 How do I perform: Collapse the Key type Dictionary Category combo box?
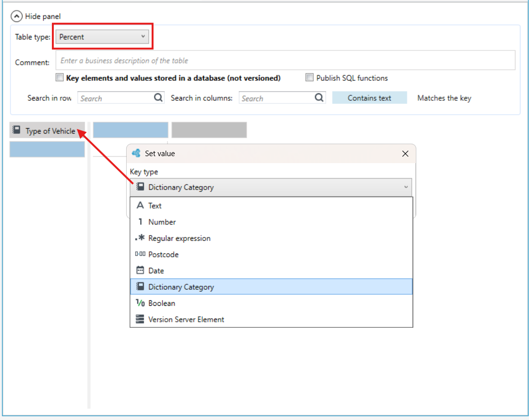(x=271, y=188)
